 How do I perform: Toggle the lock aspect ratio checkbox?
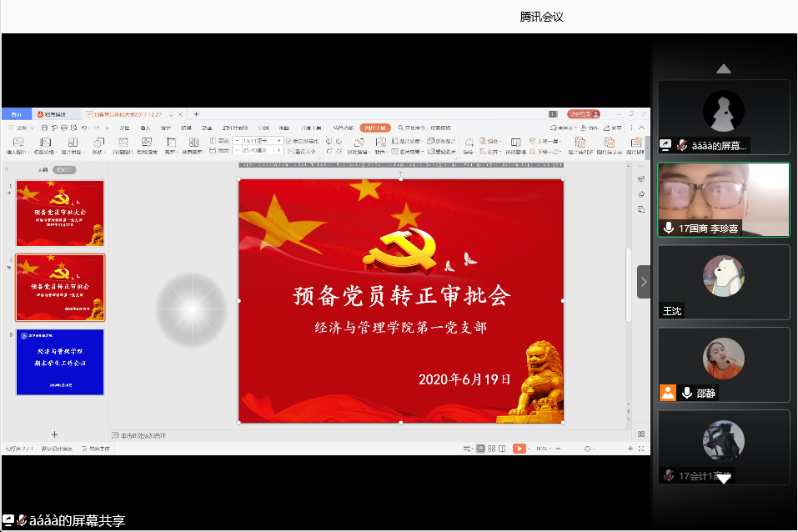tap(289, 141)
